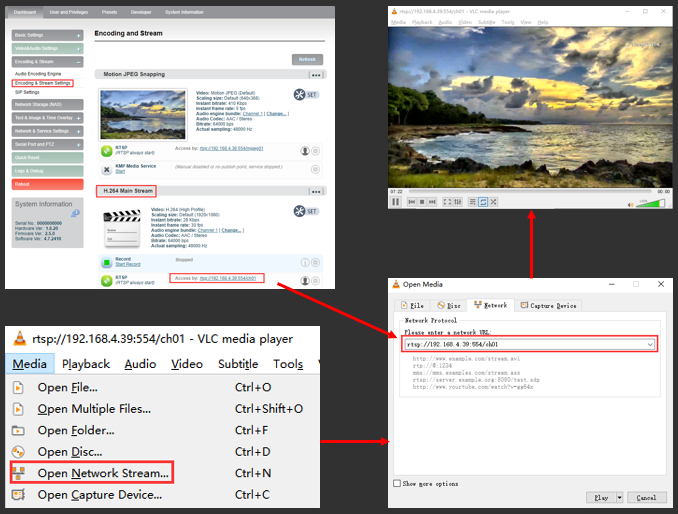Click the round settings icon in KMP row

(316, 169)
